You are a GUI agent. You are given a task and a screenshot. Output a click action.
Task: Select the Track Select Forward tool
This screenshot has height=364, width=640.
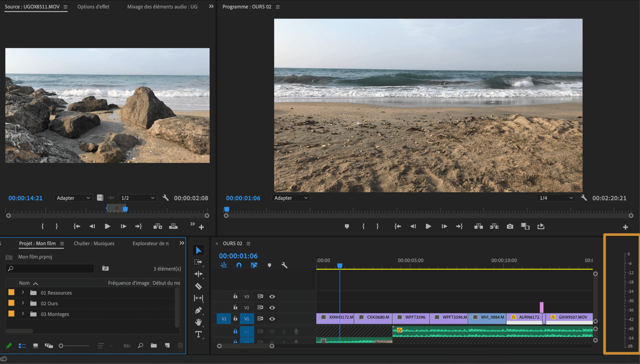point(198,262)
